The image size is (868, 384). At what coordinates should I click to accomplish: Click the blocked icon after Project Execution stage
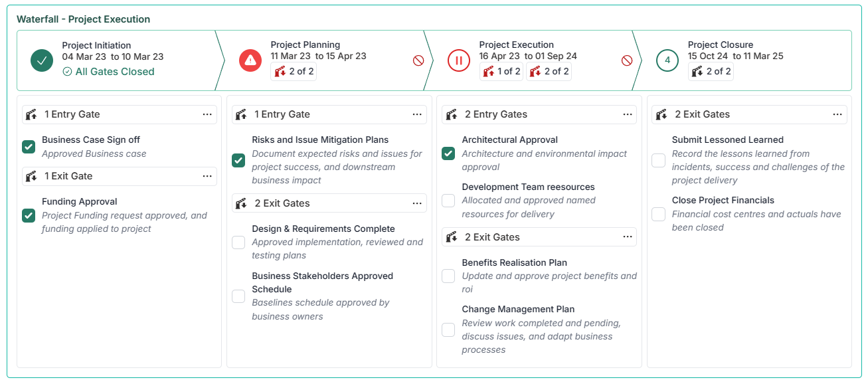[627, 60]
